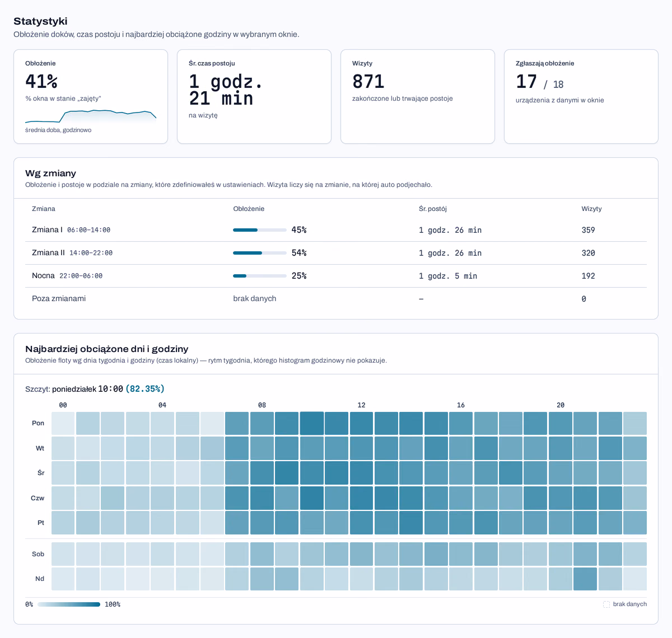Select the 192 visits cell for Nocna
This screenshot has width=672, height=638.
click(588, 276)
